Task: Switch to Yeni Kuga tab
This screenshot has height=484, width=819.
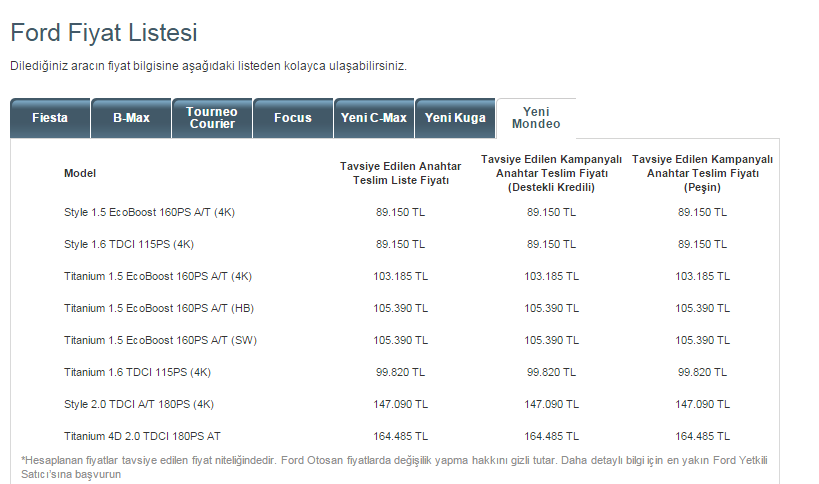Action: coord(455,118)
